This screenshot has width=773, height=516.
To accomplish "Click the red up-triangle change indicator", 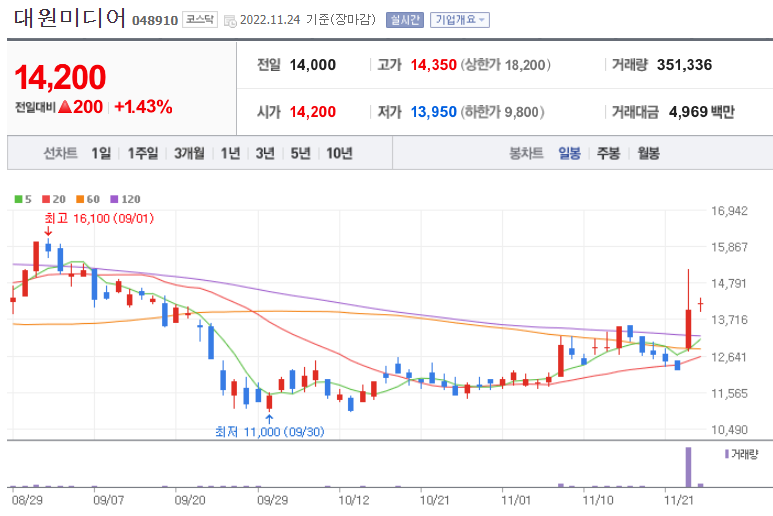I will (x=65, y=106).
